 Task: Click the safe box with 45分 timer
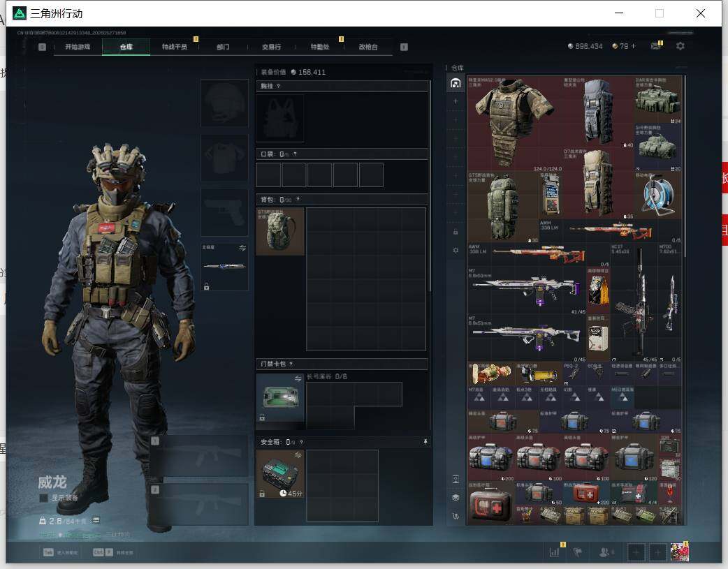pyautogui.click(x=280, y=474)
